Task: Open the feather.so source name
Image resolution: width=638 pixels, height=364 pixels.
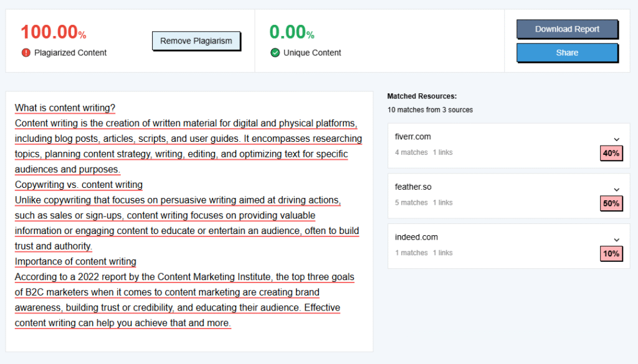Action: pos(413,187)
